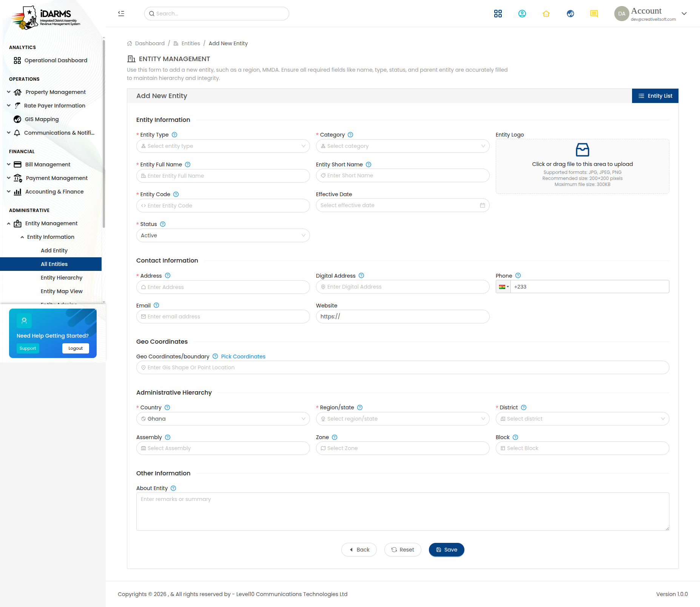Viewport: 700px width, 607px height.
Task: Click the help icon beside Phone label
Action: point(518,276)
